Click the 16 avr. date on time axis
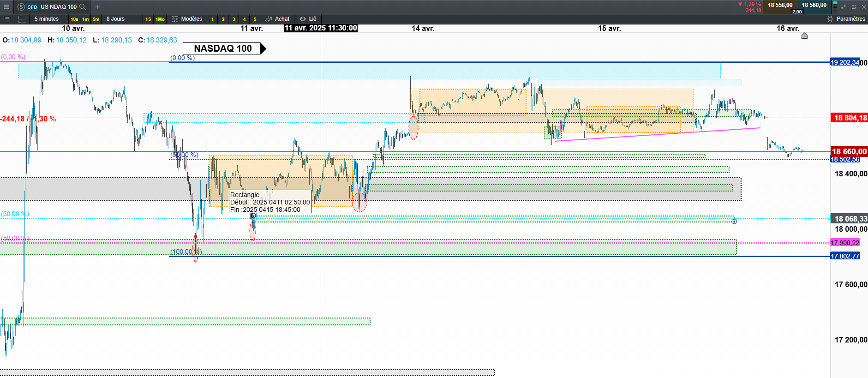868x378 pixels. coord(788,29)
